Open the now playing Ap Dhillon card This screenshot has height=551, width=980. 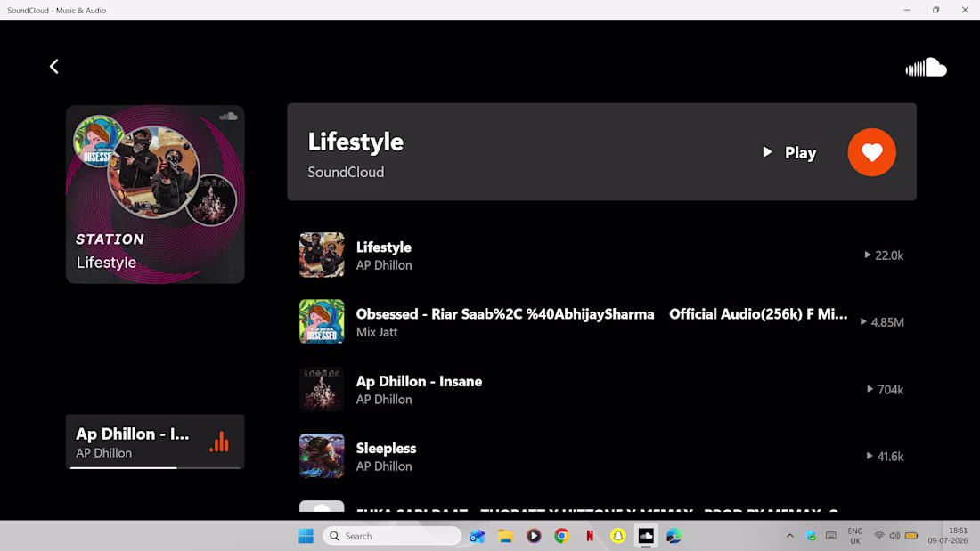click(x=155, y=442)
